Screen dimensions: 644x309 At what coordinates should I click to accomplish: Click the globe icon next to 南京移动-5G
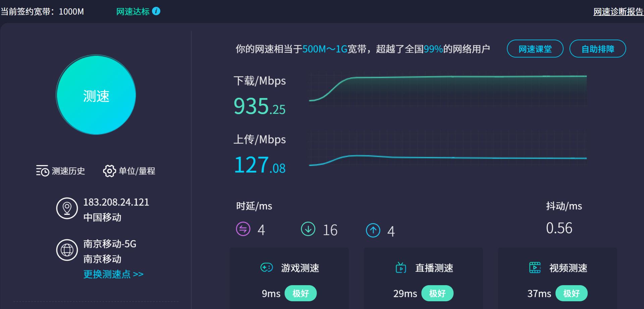(67, 250)
